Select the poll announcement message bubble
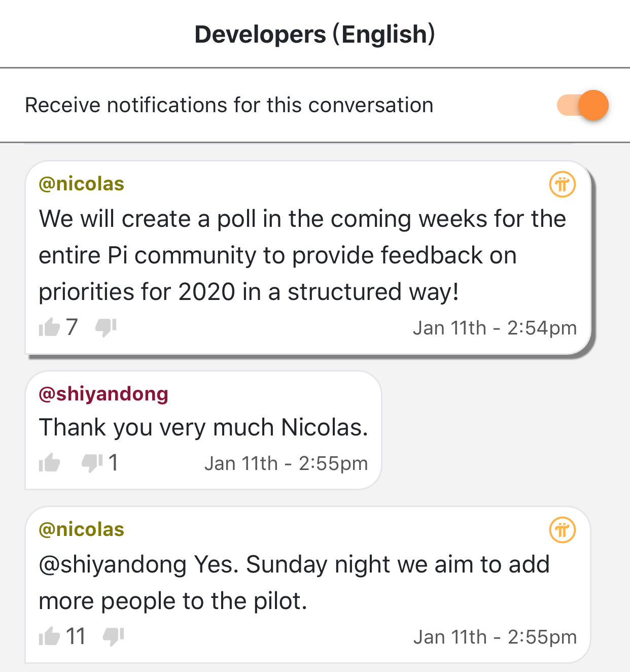 pyautogui.click(x=308, y=257)
